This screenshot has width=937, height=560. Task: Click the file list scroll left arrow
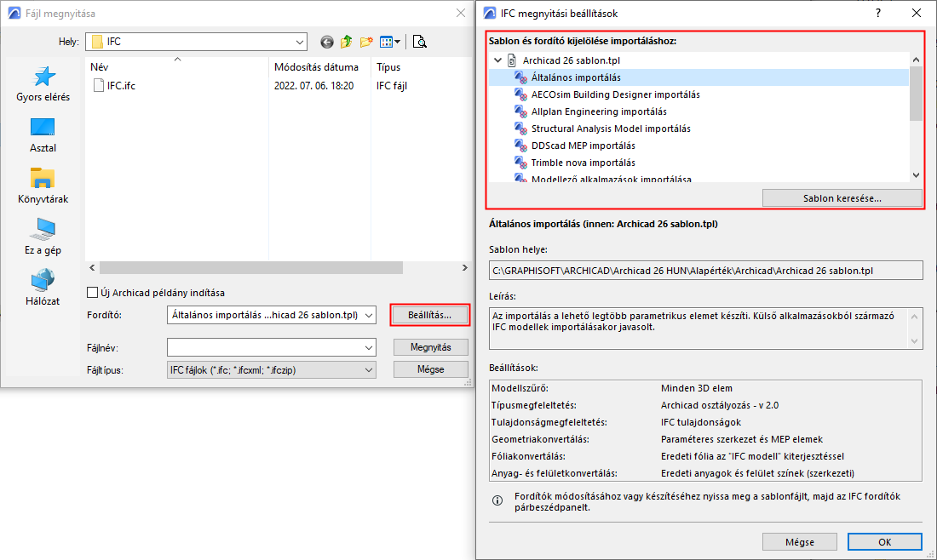(92, 268)
